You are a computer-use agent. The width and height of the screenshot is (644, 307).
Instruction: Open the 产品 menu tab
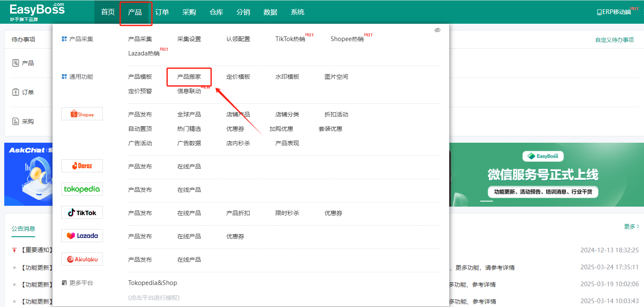[135, 12]
